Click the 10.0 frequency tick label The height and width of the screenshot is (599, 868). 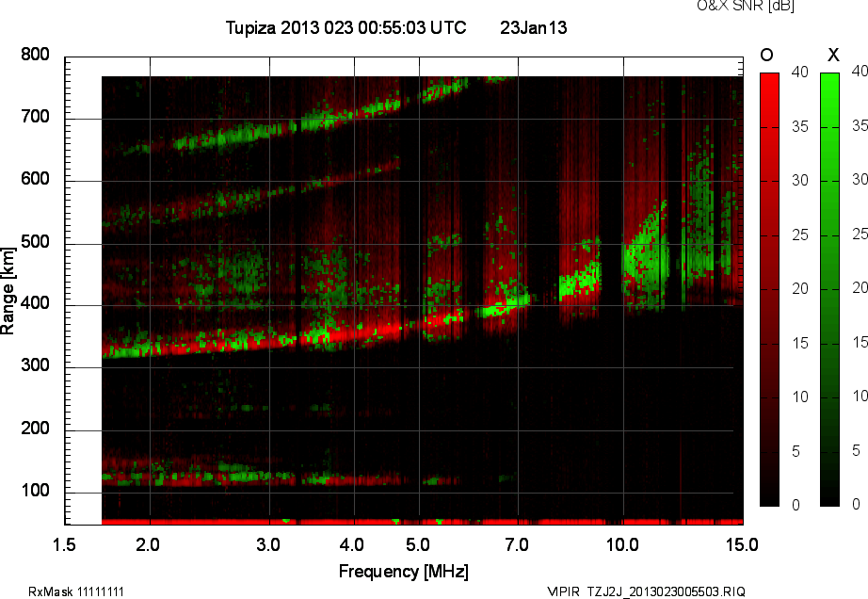tap(623, 544)
